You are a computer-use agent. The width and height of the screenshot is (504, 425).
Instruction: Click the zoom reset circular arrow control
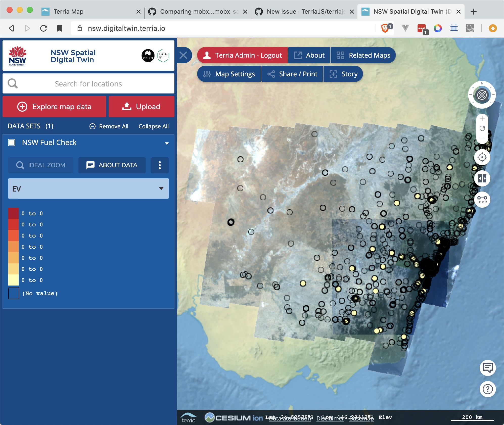(482, 129)
